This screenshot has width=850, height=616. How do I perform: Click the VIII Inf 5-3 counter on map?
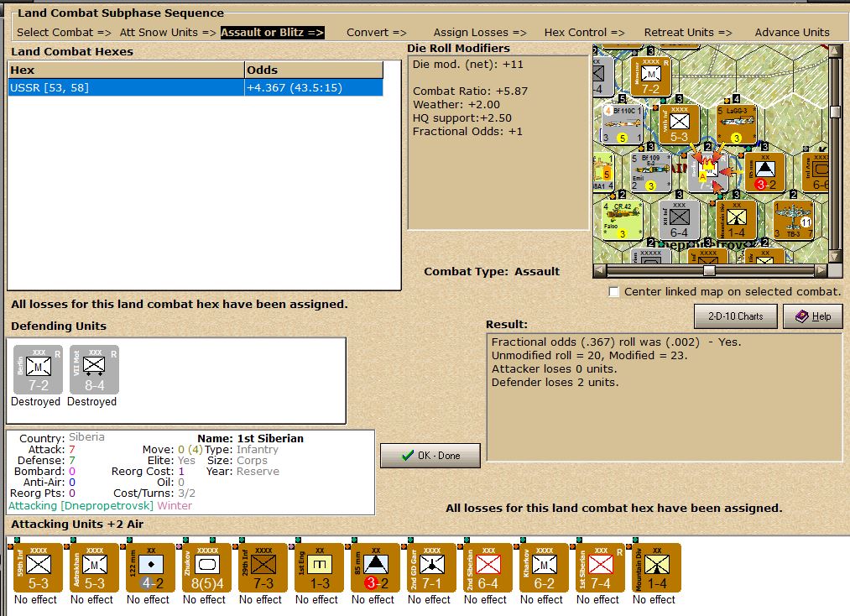[x=679, y=125]
